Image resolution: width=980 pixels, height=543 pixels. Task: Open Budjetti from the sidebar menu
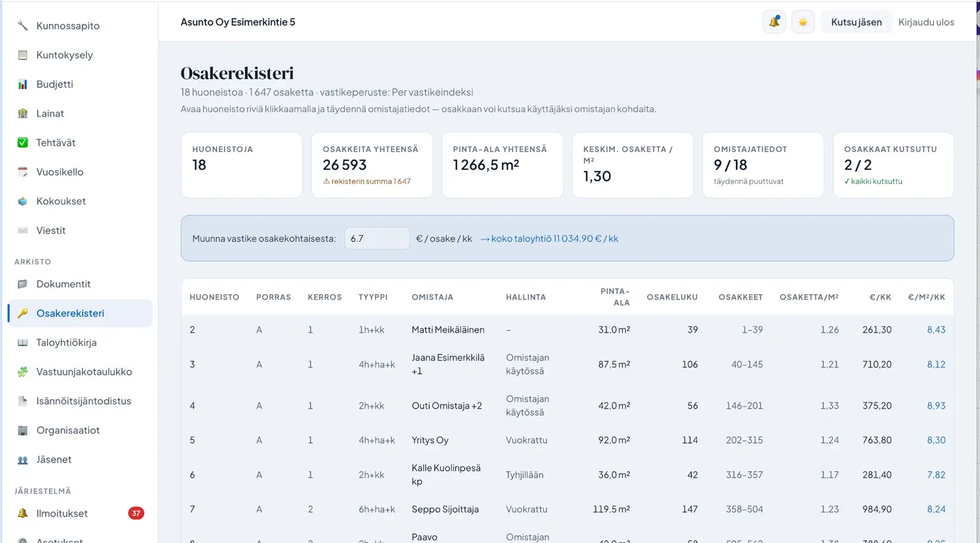pos(80,85)
